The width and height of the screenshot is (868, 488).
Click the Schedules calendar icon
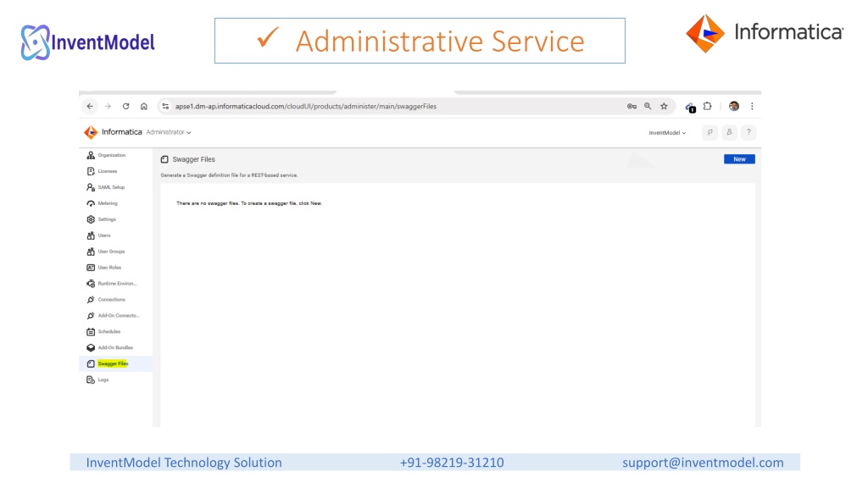91,332
